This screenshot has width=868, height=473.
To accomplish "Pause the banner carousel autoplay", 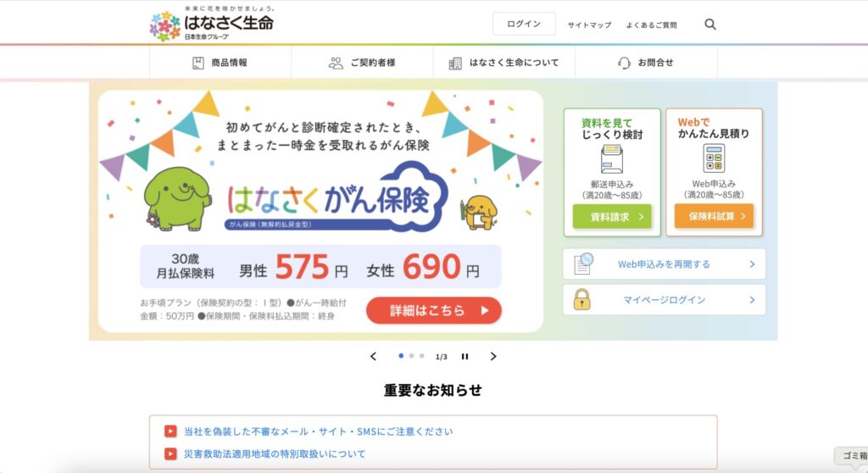I will (x=465, y=357).
